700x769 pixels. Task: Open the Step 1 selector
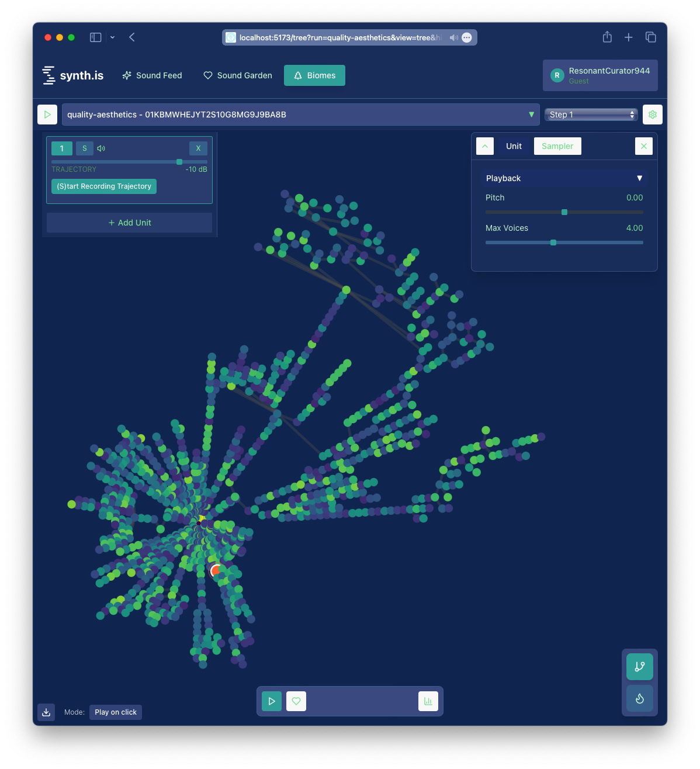[x=591, y=115]
